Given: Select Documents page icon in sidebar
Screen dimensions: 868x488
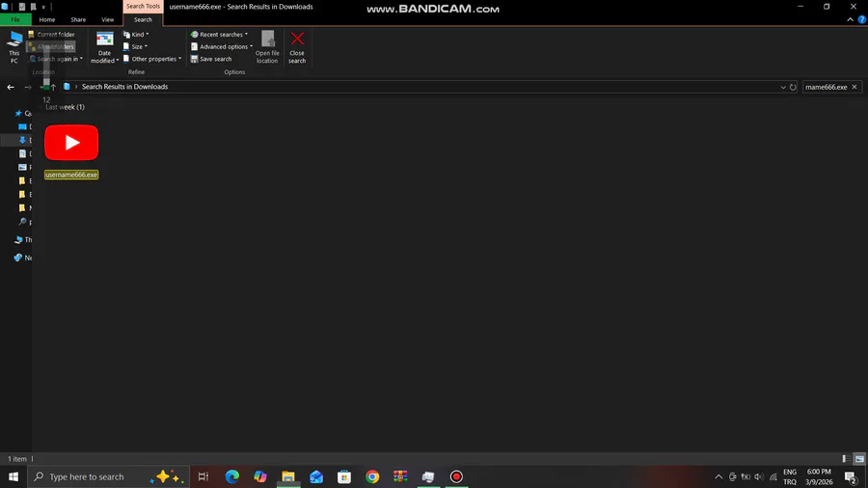Looking at the screenshot, I should 22,153.
